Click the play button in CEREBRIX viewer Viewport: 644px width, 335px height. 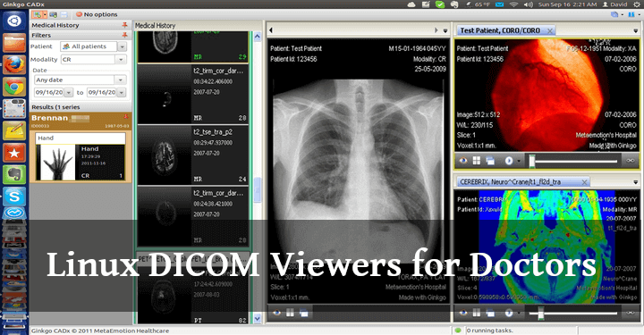[x=509, y=314]
